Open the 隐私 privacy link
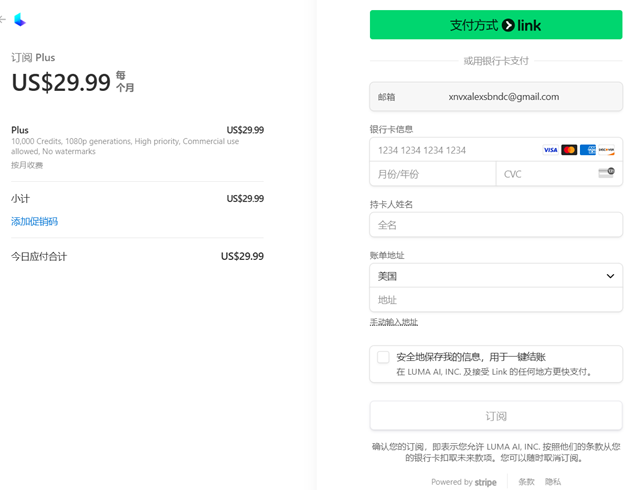The image size is (640, 490). point(553,482)
